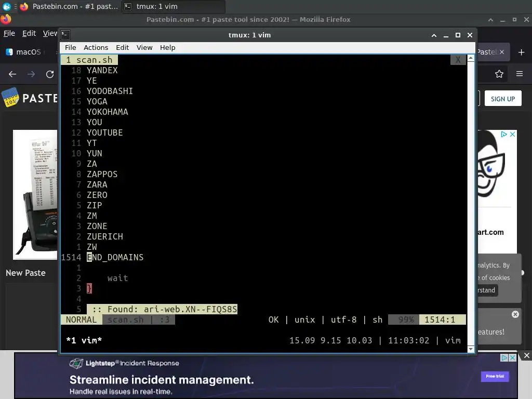
Task: Click the receipt printer ad image
Action: tap(35, 194)
